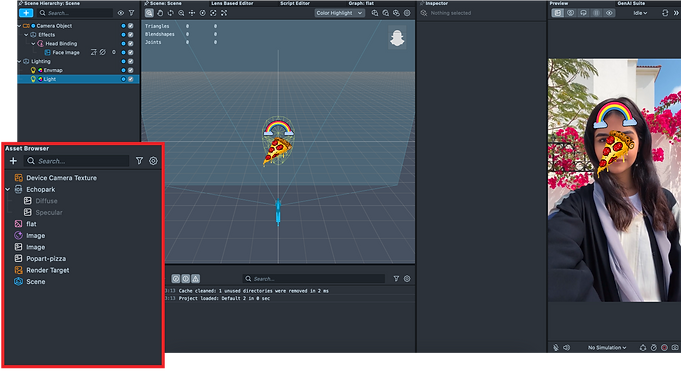The width and height of the screenshot is (681, 376).
Task: Click the slashed-circle icon beside Face Image
Action: point(103,52)
